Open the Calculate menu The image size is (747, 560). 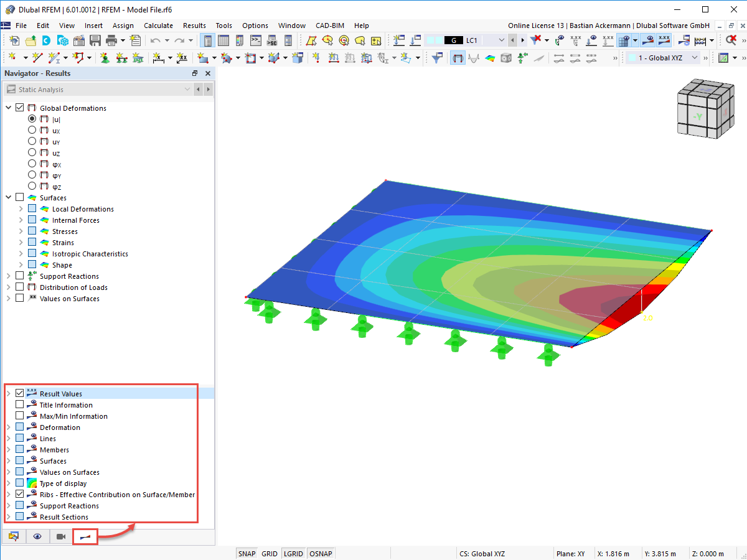point(158,26)
